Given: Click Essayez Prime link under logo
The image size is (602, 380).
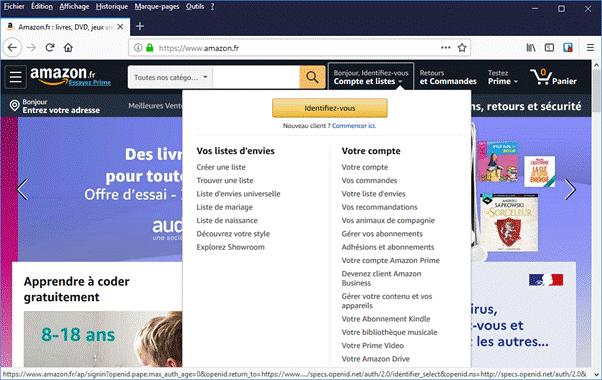Looking at the screenshot, I should click(89, 83).
